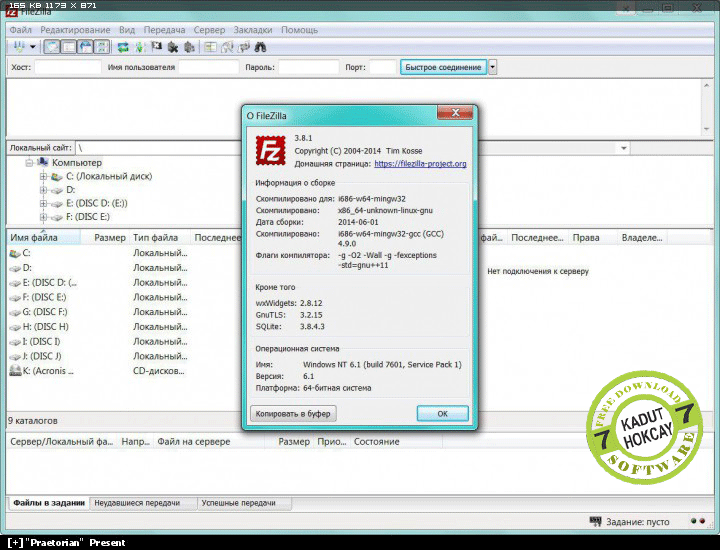Click the disconnect from server icon
Image resolution: width=720 pixels, height=550 pixels.
click(173, 47)
